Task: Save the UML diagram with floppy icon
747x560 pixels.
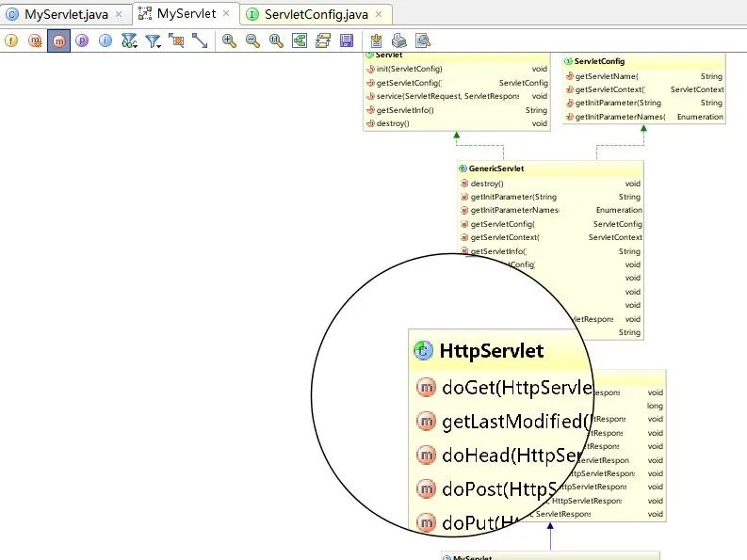Action: (x=347, y=41)
